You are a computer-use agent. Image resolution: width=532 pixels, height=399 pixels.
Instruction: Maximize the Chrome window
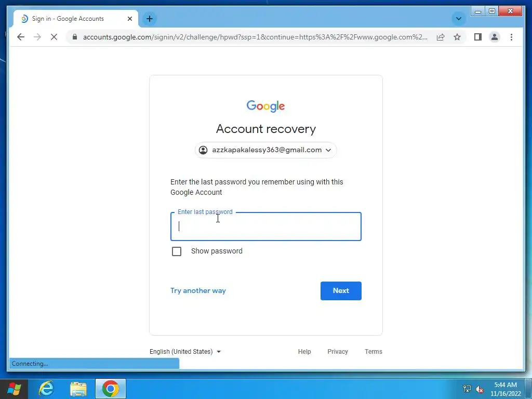tap(491, 11)
